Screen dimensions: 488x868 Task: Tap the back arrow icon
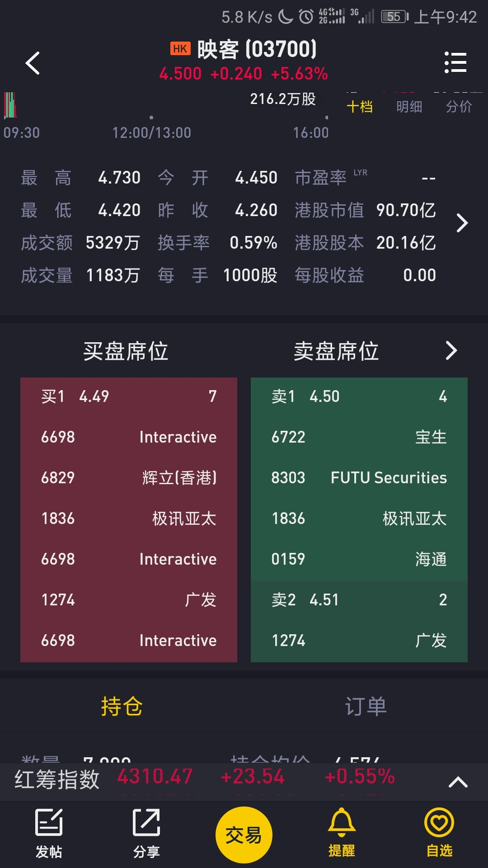coord(33,63)
